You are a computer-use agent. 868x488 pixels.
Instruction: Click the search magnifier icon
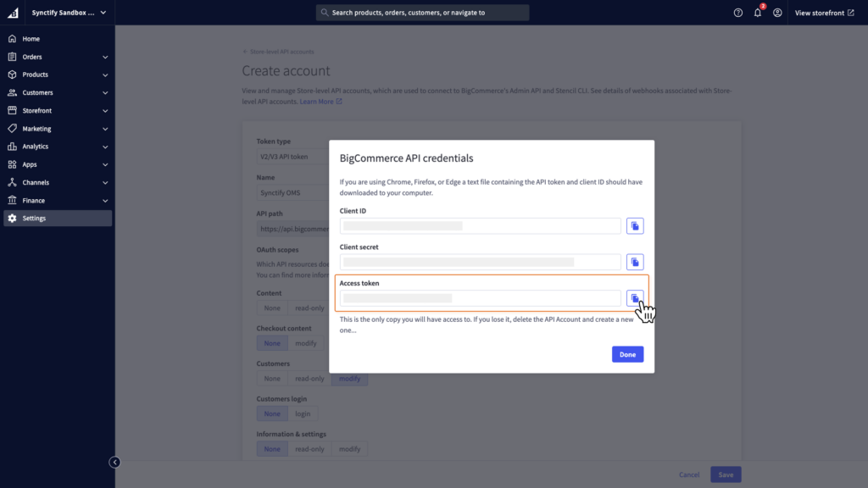(x=325, y=12)
